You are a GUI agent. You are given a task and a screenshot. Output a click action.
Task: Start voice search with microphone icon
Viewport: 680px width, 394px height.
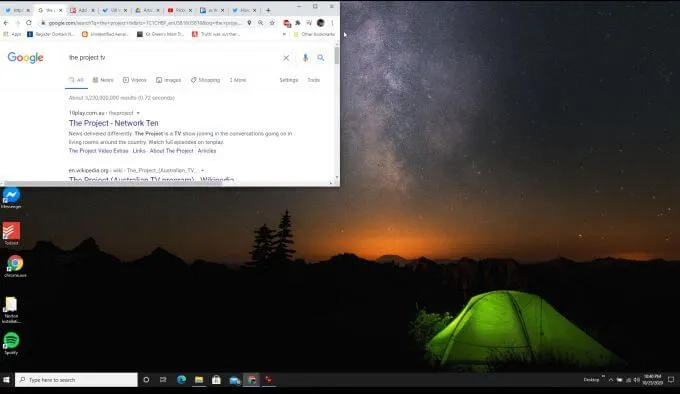pos(305,58)
